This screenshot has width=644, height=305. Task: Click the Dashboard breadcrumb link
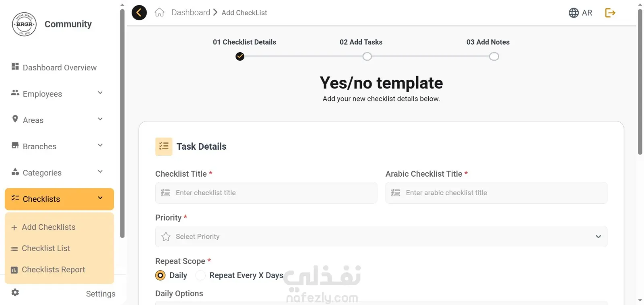point(191,12)
